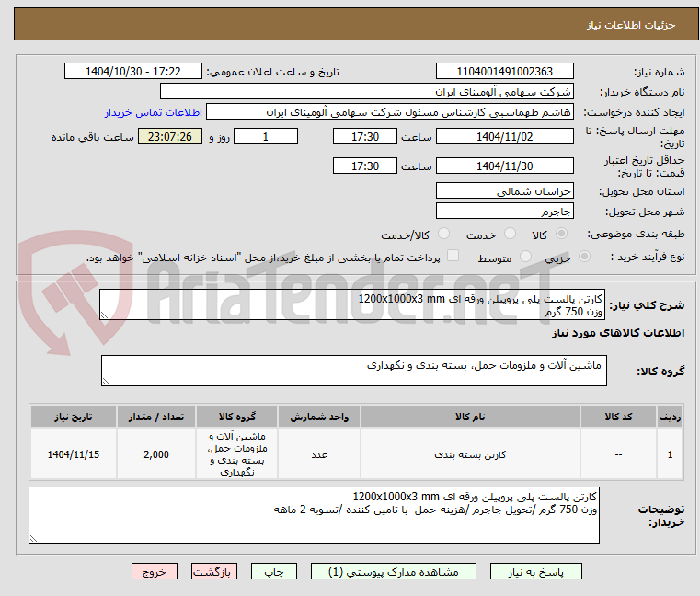Click the نام دستگاه خریدار field

(366, 92)
